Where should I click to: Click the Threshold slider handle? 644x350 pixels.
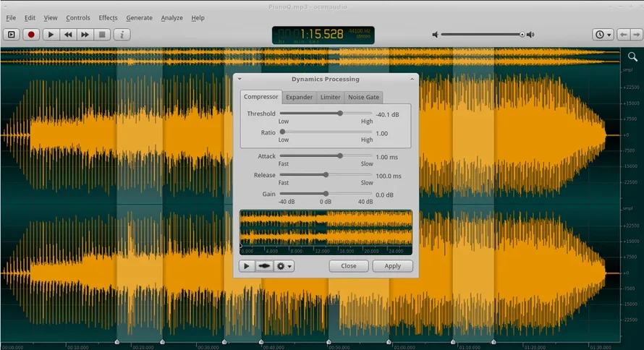tap(340, 114)
